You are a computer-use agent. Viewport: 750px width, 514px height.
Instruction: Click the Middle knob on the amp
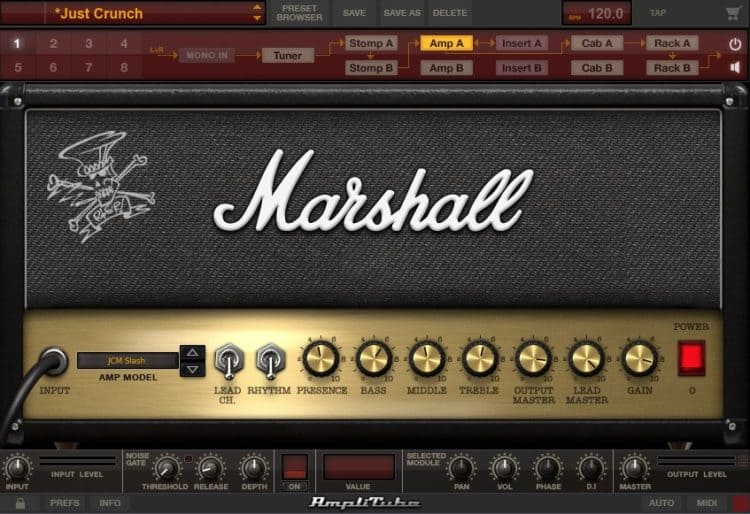[427, 358]
